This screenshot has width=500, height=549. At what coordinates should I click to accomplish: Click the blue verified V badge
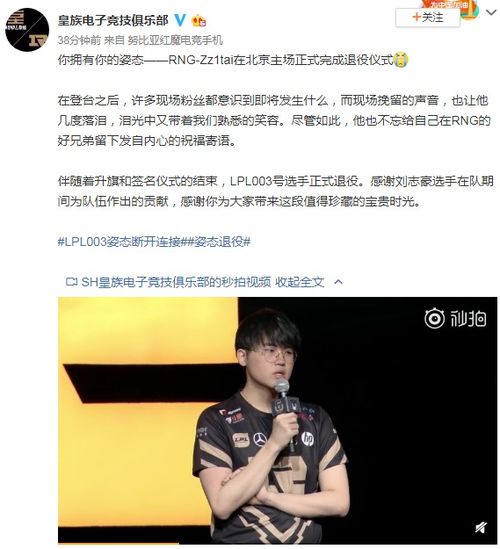[x=180, y=20]
